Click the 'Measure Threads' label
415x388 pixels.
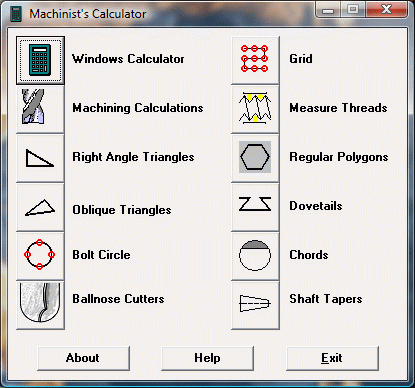[338, 108]
